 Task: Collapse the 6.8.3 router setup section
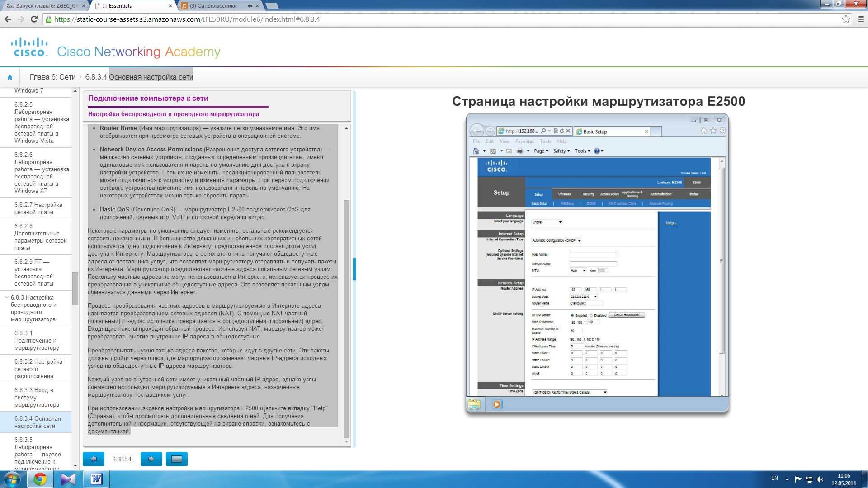pos(7,297)
